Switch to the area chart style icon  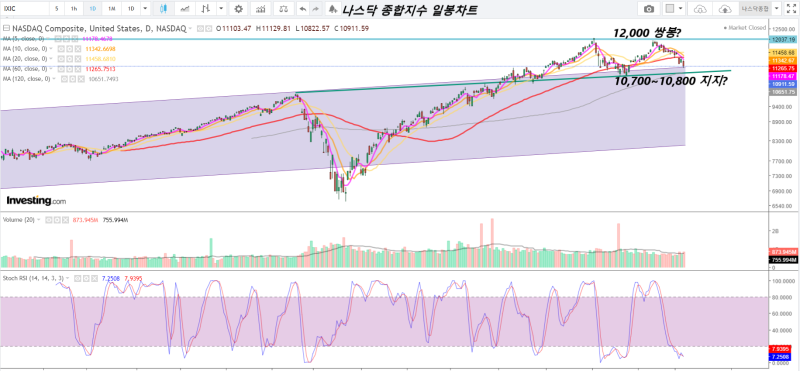point(186,9)
